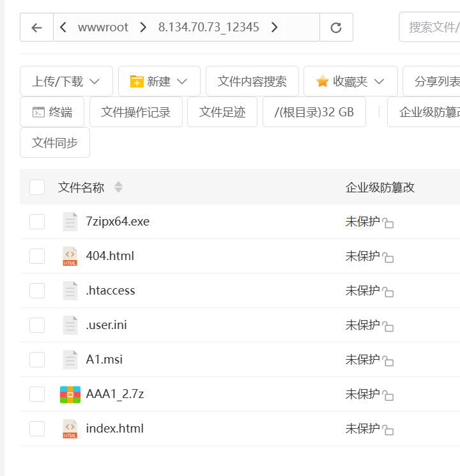Click the 404.html file icon
Image resolution: width=460 pixels, height=476 pixels.
tap(70, 256)
